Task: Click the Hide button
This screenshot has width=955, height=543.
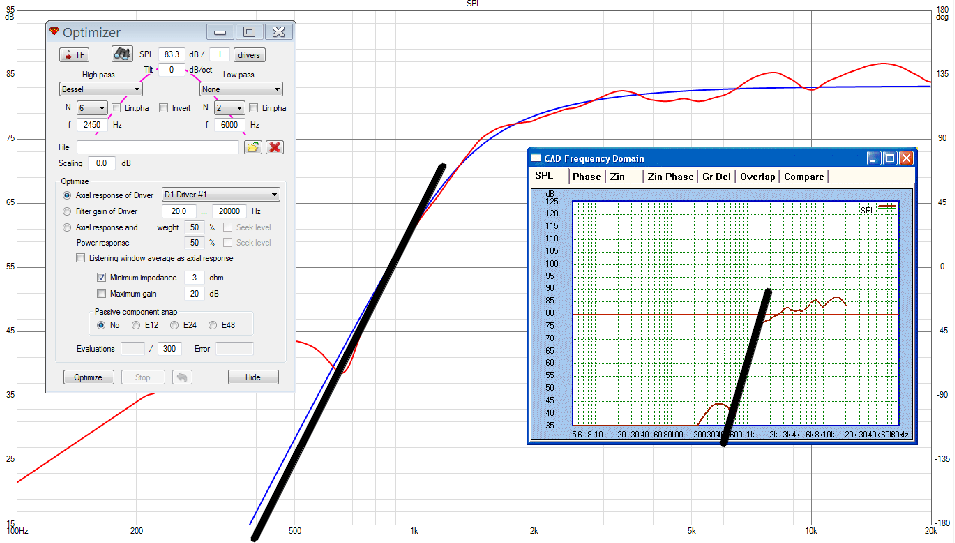Action: point(253,377)
